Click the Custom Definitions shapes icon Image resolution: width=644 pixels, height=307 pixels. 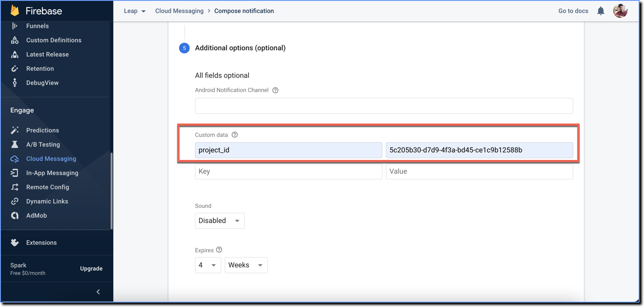(x=15, y=40)
